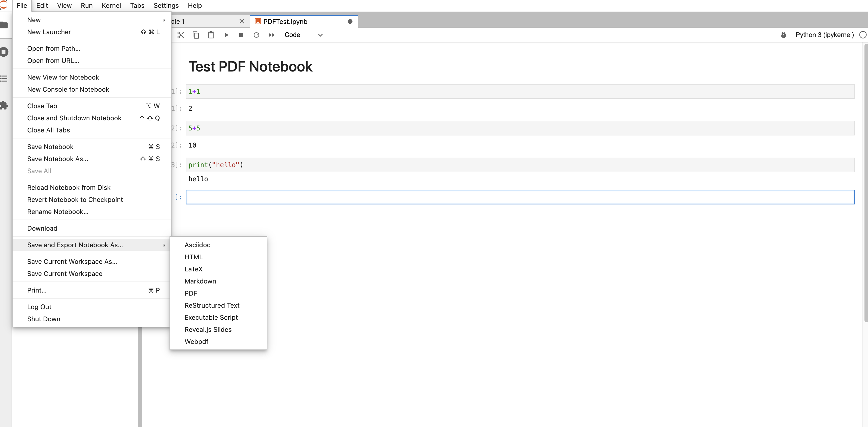Choose Reload Notebook from Disk
The width and height of the screenshot is (868, 427).
pos(92,188)
